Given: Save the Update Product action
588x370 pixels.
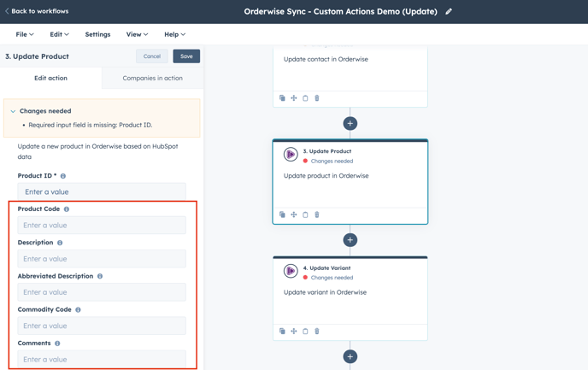Looking at the screenshot, I should click(x=186, y=56).
